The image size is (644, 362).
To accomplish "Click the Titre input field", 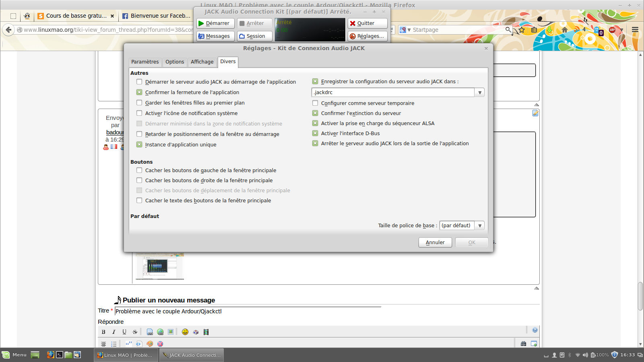I will click(x=248, y=311).
